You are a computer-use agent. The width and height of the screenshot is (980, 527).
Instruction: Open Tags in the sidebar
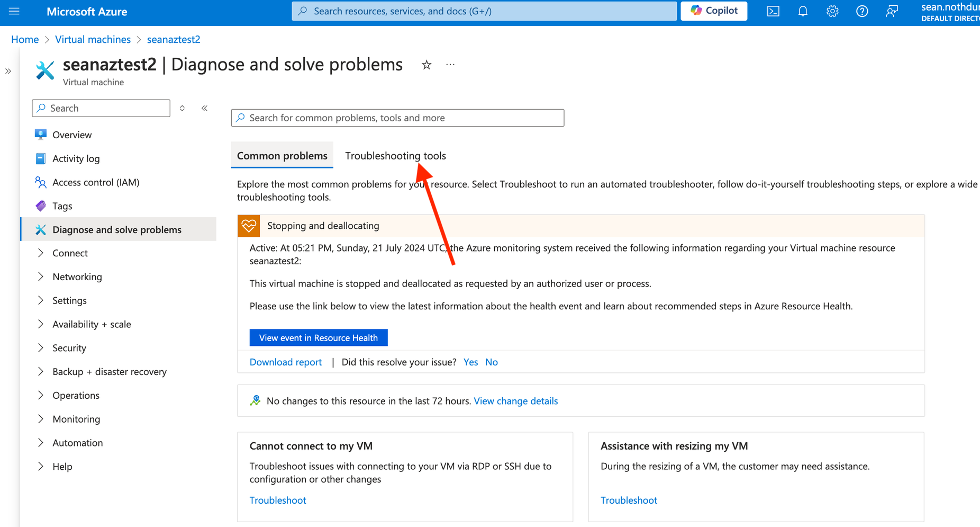click(x=119, y=206)
